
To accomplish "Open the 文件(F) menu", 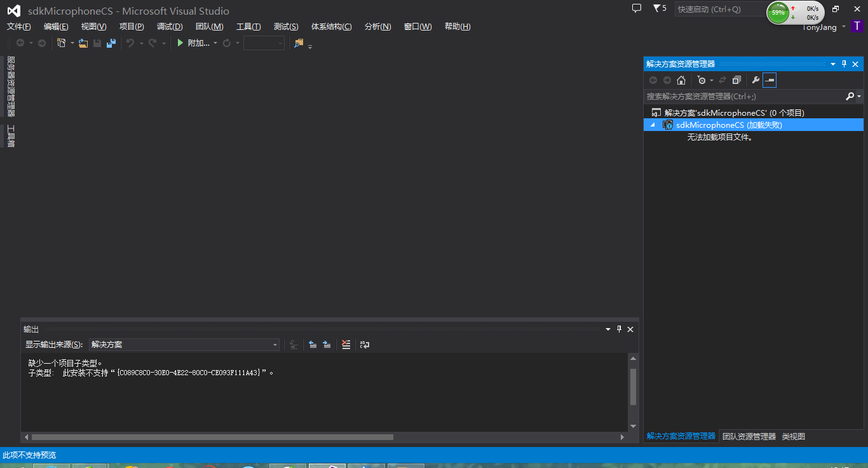I will tap(19, 27).
